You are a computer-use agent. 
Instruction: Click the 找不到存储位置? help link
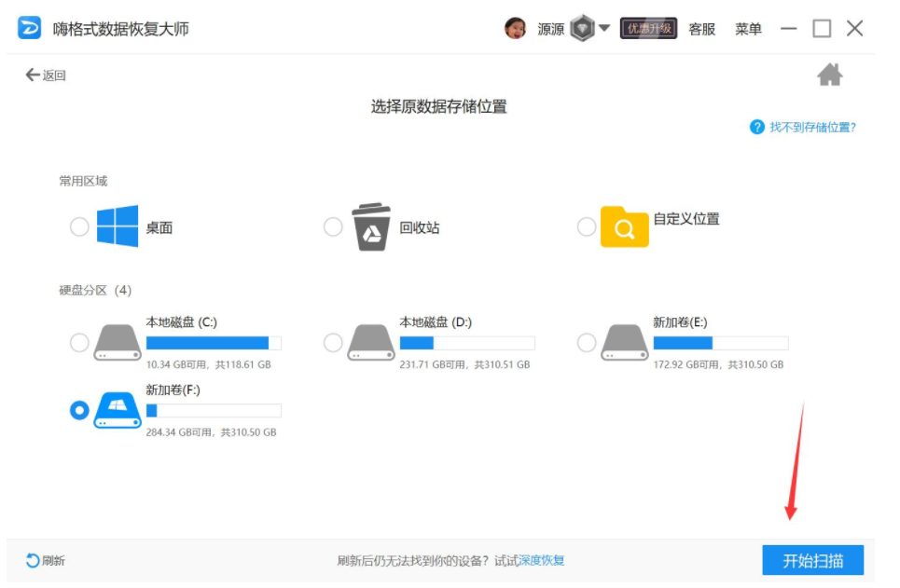pyautogui.click(x=812, y=127)
